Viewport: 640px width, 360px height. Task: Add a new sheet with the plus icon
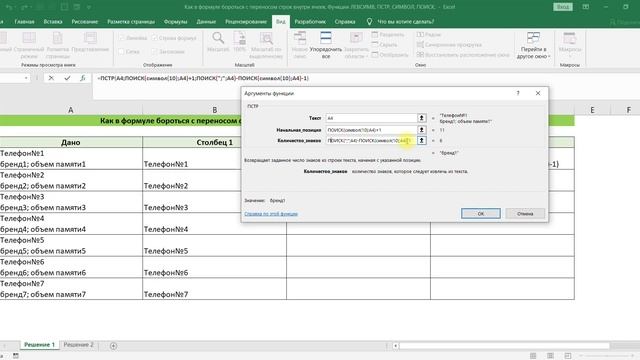click(113, 346)
